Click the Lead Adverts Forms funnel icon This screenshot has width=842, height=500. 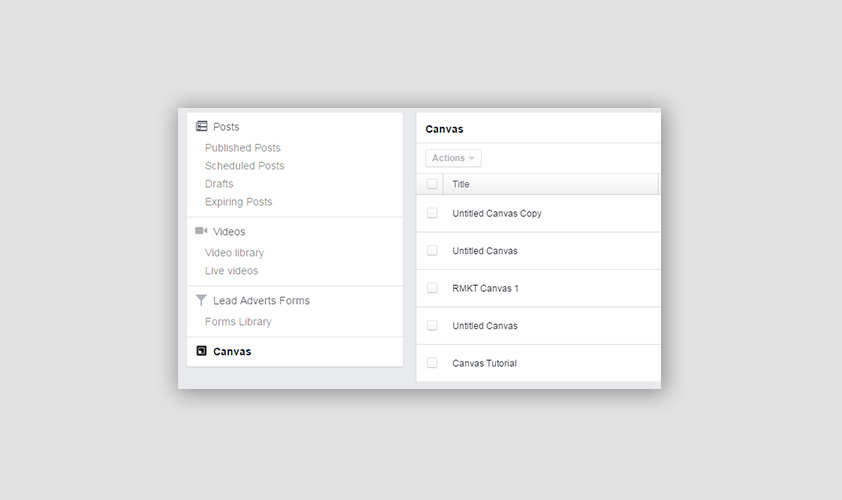[x=201, y=300]
